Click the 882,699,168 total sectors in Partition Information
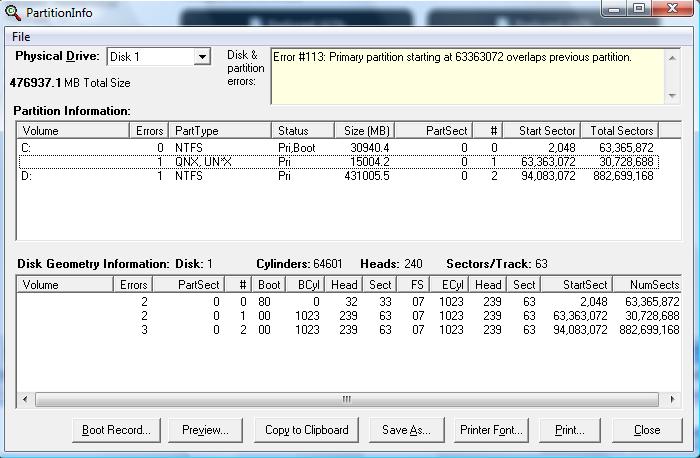 coord(623,176)
